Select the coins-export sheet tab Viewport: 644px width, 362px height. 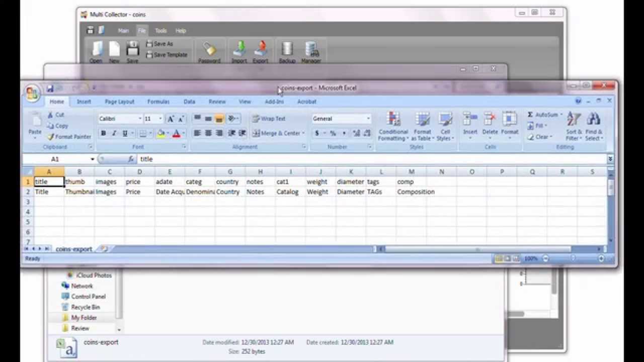coord(74,249)
